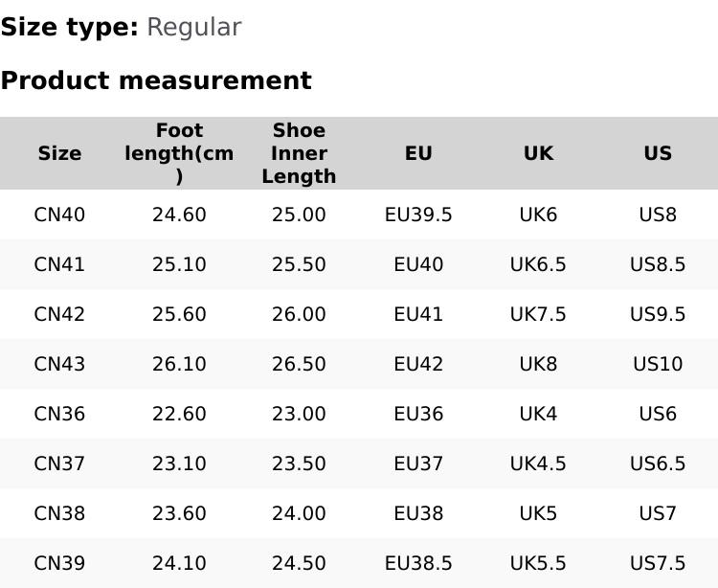The image size is (718, 588).
Task: Click the CN40 size cell
Action: 59,215
